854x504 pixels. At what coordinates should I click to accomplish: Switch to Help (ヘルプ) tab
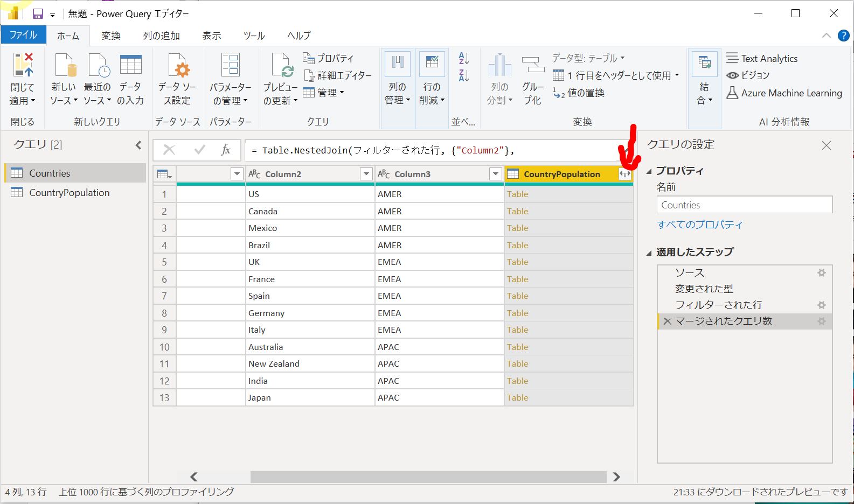pyautogui.click(x=299, y=36)
